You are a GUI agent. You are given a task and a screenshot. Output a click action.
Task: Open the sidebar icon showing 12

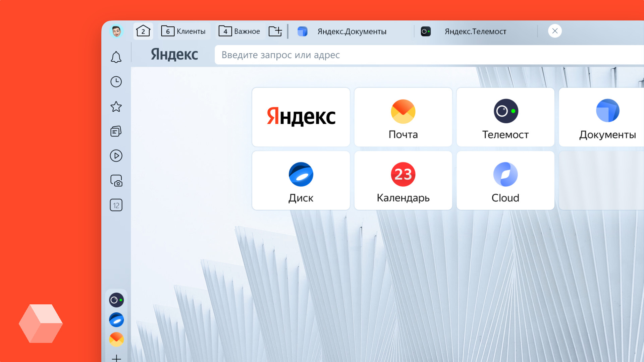[116, 205]
